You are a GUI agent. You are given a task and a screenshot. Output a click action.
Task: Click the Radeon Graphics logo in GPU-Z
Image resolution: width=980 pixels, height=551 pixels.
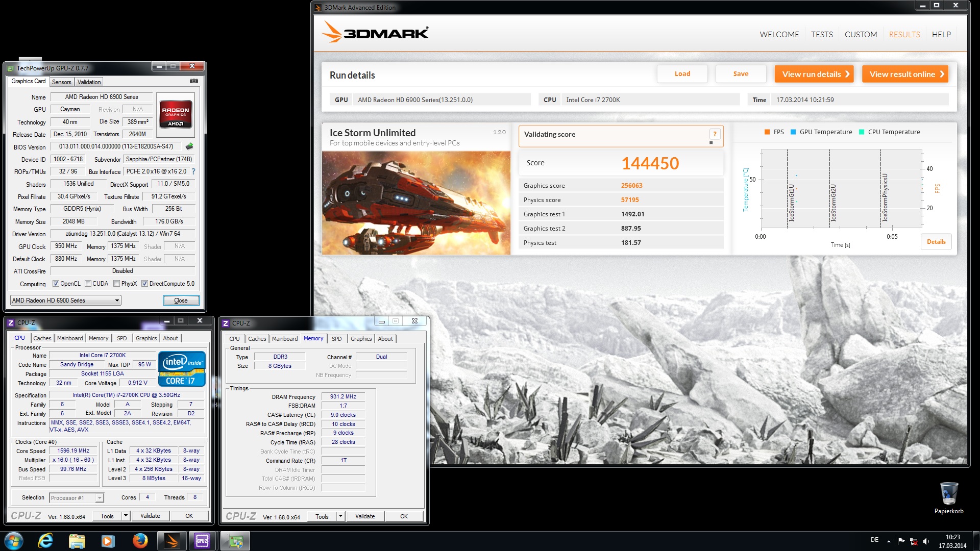tap(176, 114)
